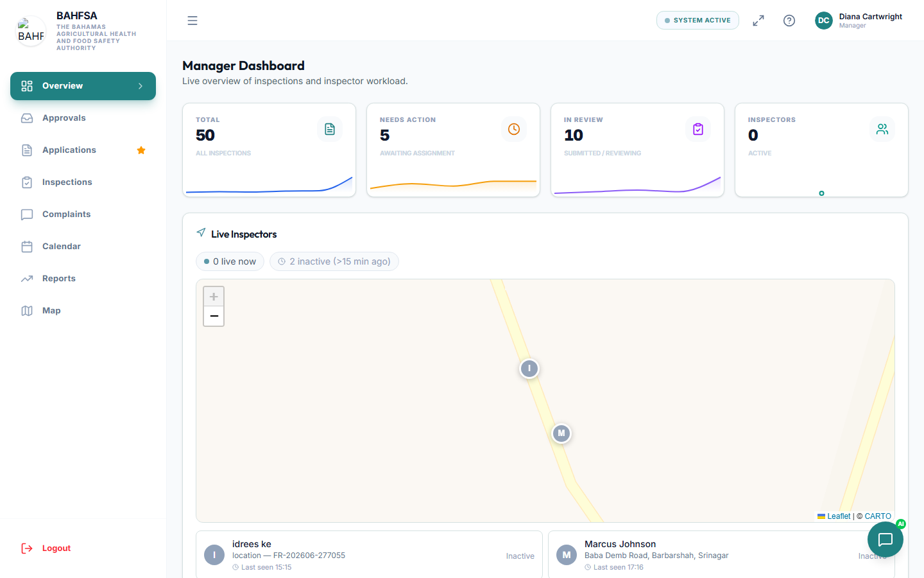
Task: Click the clock icon on Needs Action card
Action: tap(514, 129)
